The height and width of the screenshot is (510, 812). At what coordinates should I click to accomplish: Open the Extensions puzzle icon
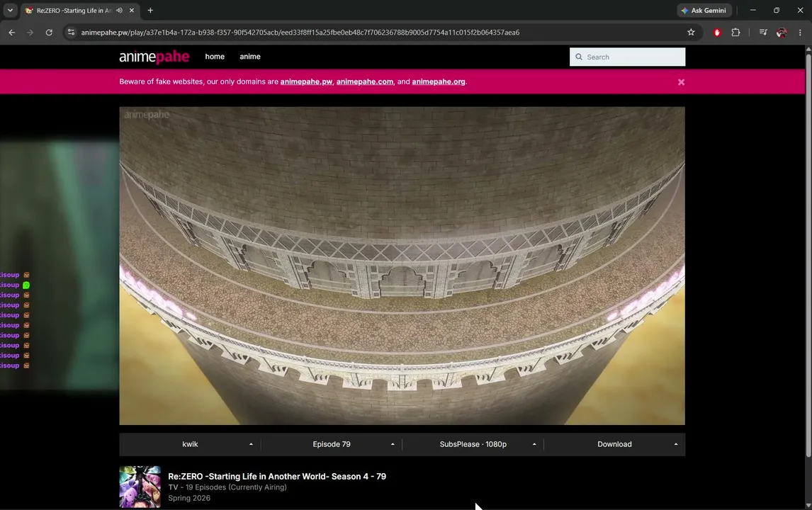coord(735,32)
